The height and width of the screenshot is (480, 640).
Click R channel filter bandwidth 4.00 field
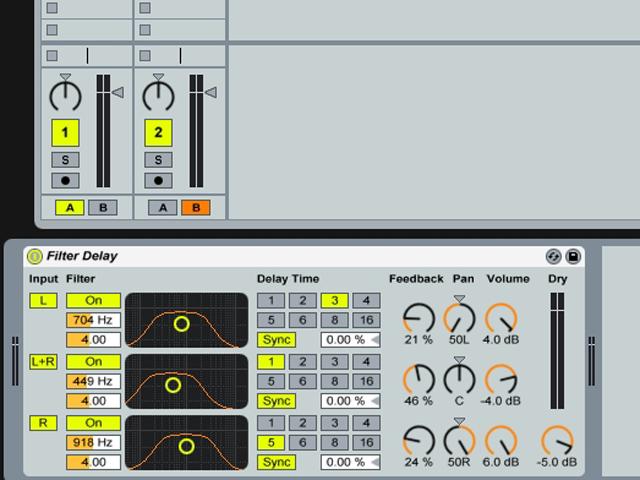(x=93, y=462)
